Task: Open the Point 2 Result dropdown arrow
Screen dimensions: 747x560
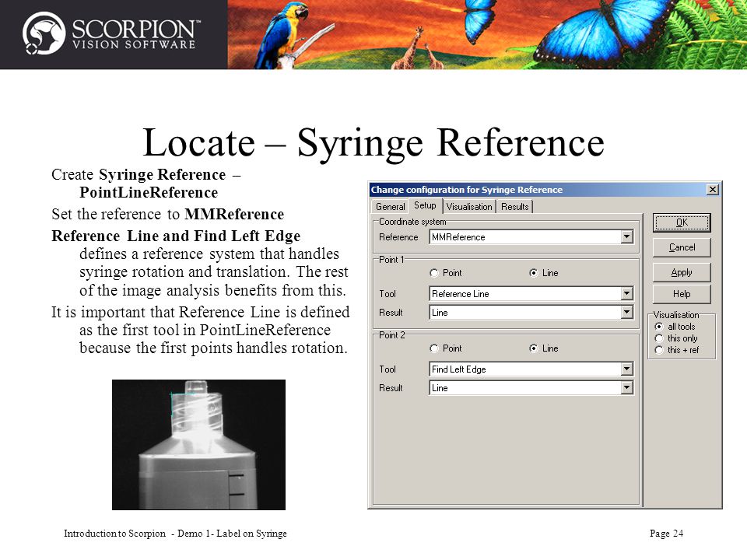Action: click(x=626, y=388)
